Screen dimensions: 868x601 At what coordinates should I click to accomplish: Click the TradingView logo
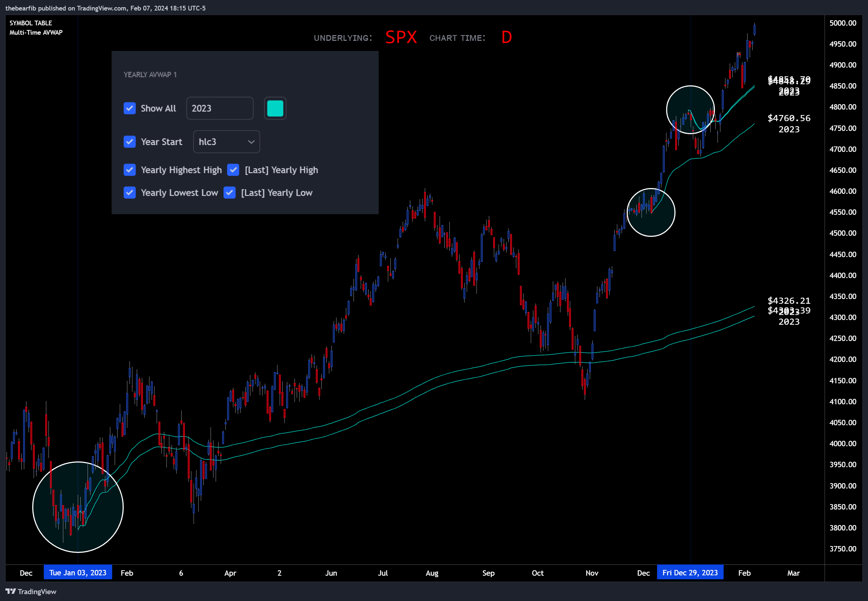coord(31,592)
